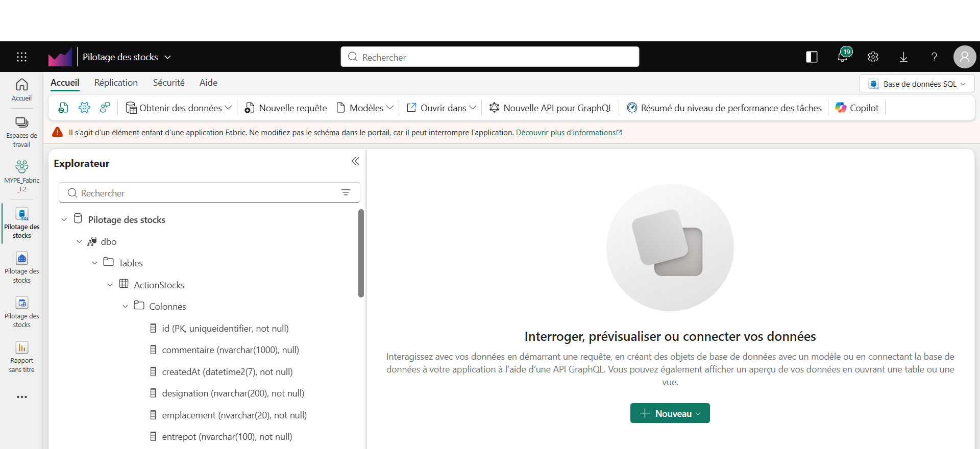Click Nouvelle requête
The height and width of the screenshot is (449, 980).
[x=285, y=108]
